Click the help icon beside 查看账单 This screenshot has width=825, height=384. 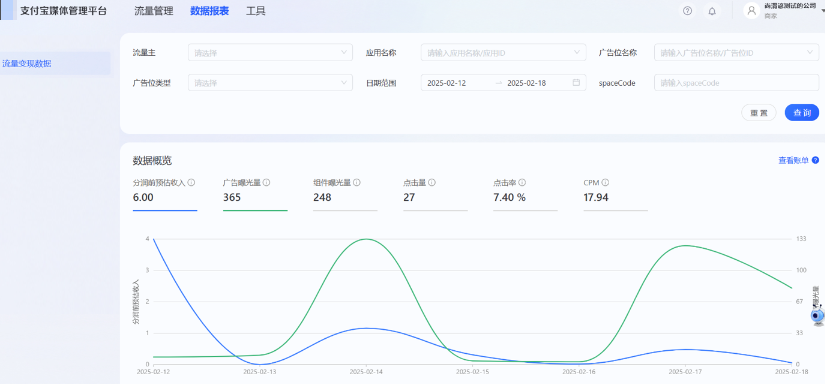tap(816, 160)
